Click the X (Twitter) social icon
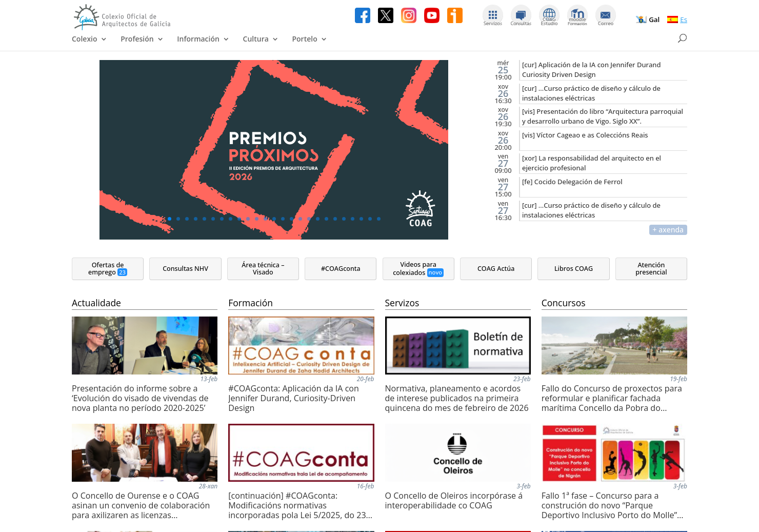Image resolution: width=759 pixels, height=532 pixels. [x=385, y=15]
